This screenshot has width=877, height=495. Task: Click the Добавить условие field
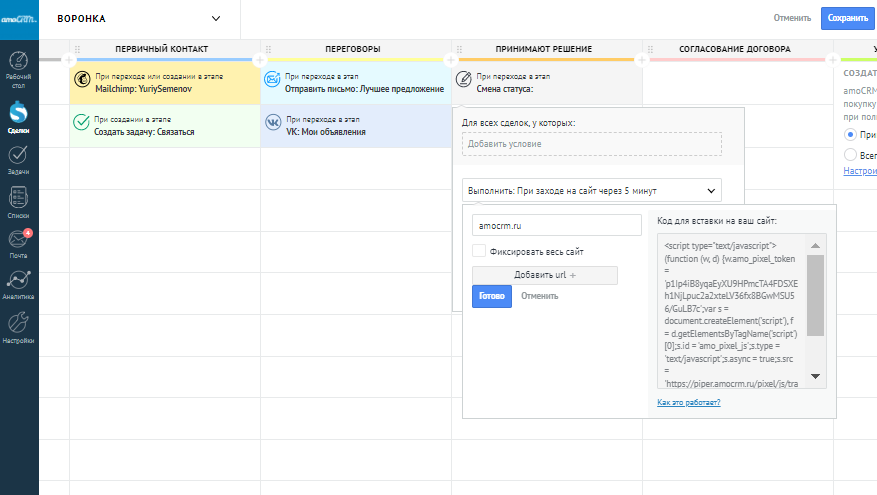[x=592, y=144]
